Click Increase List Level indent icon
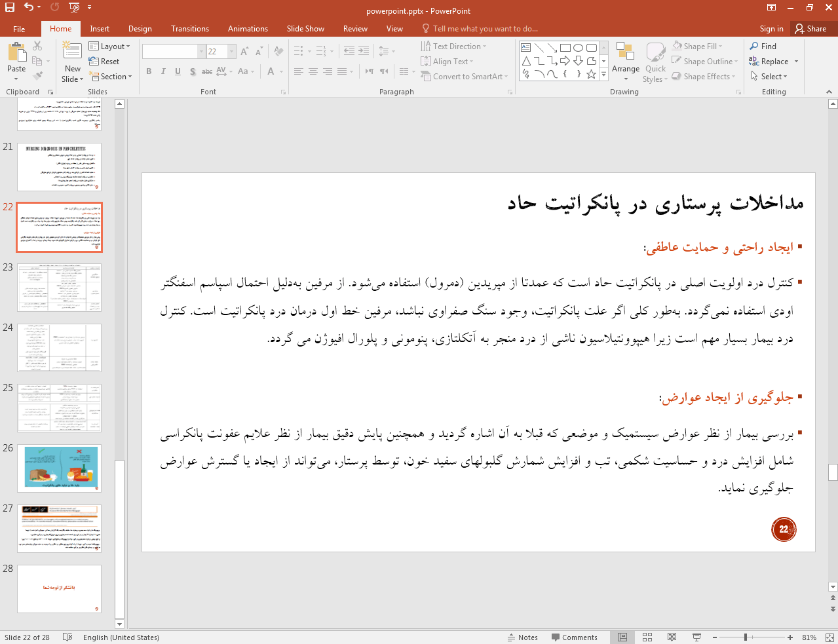 pyautogui.click(x=364, y=51)
